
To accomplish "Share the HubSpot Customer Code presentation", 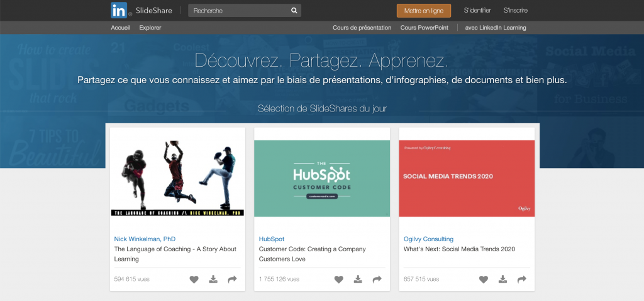I will pos(377,279).
